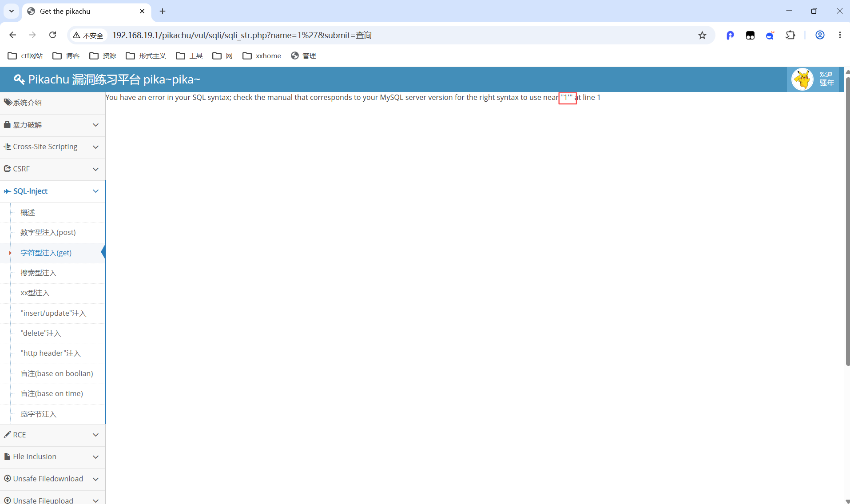Open the 资源 bookmark folder
This screenshot has height=504, width=850.
pyautogui.click(x=103, y=56)
